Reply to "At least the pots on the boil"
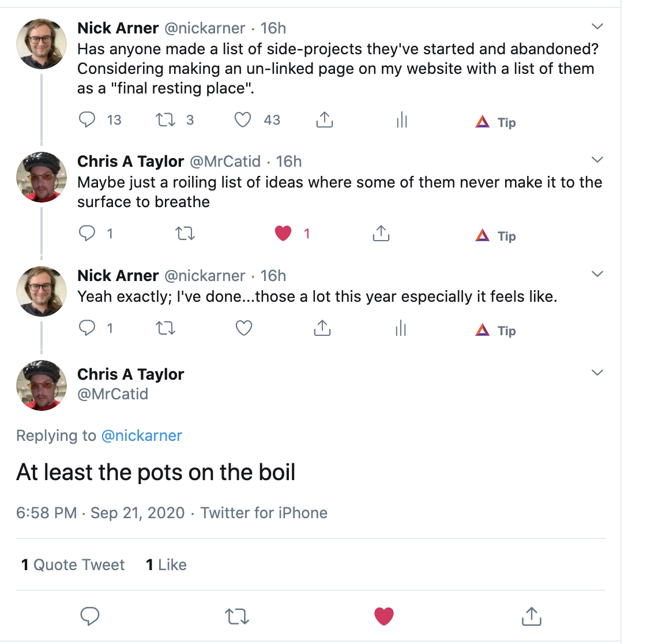The height and width of the screenshot is (644, 647). (89, 616)
